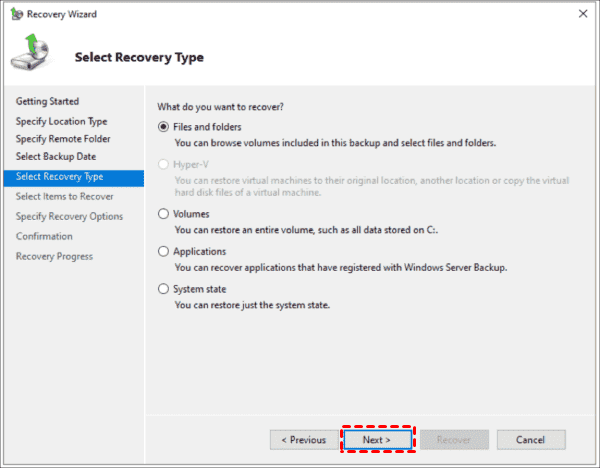Cancel the recovery wizard
This screenshot has width=600, height=468.
point(531,440)
